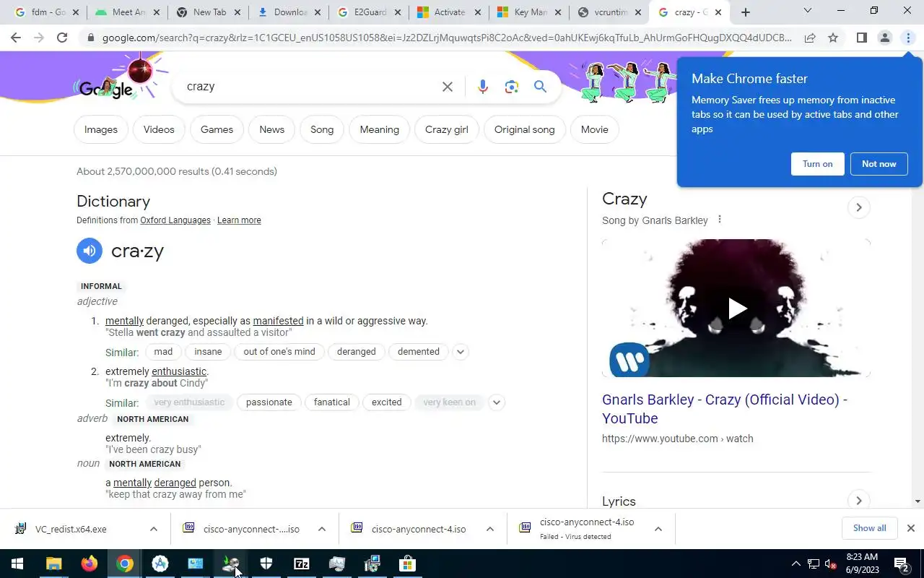This screenshot has width=924, height=578.
Task: Open Gnarls Barkley Crazy YouTube link
Action: click(x=724, y=409)
